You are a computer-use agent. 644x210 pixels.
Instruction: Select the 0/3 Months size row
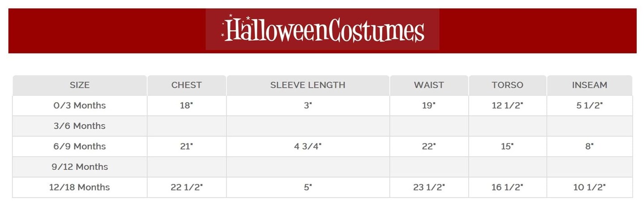[x=80, y=105]
